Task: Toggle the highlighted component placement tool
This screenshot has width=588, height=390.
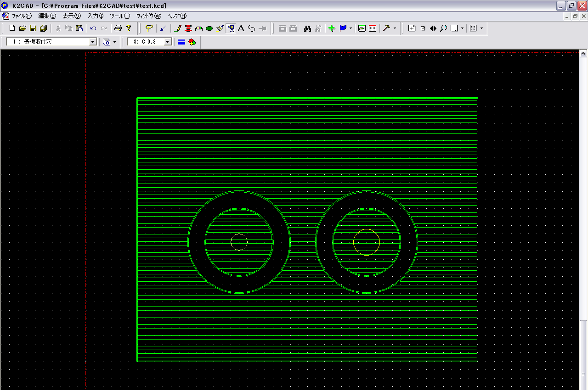Action: [x=231, y=28]
